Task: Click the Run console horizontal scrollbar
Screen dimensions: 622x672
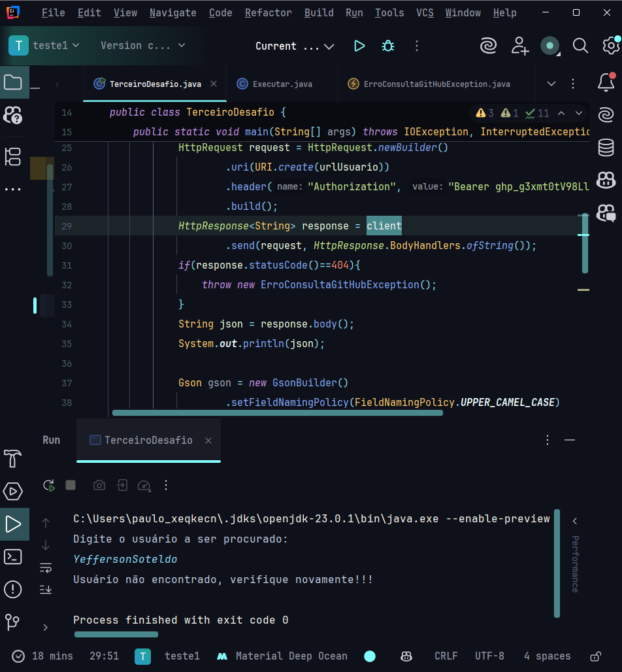Action: [x=116, y=634]
